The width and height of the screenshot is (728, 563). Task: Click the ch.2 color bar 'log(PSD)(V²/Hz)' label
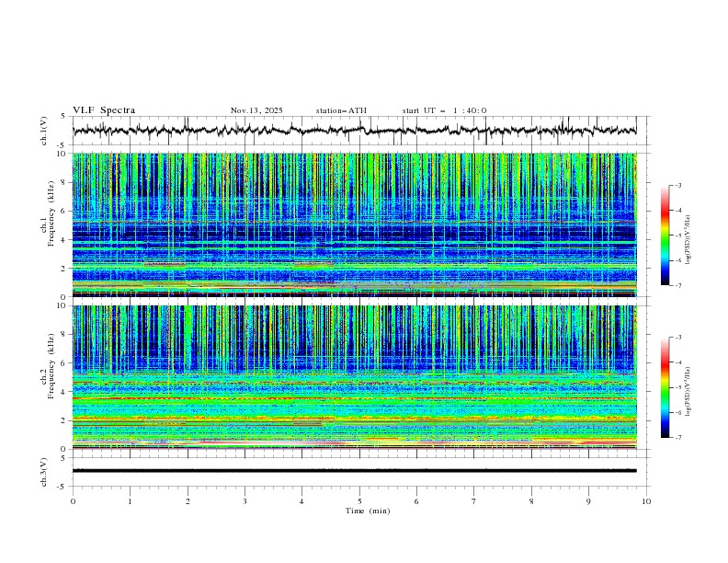pyautogui.click(x=688, y=392)
